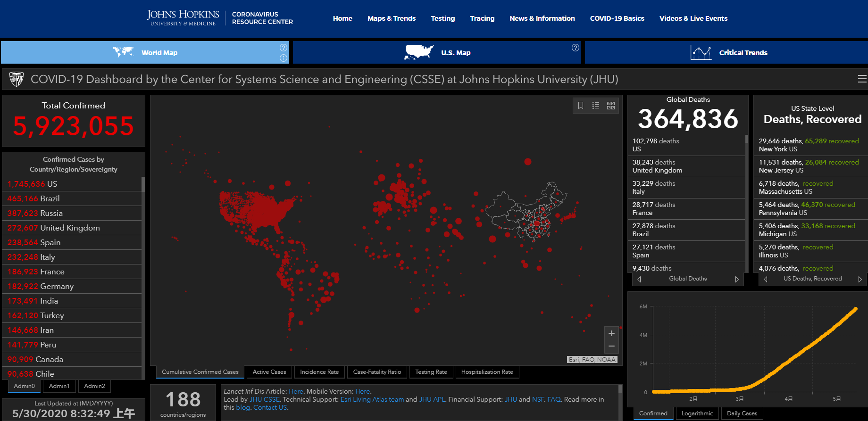Switch chart to Daily Cases
The height and width of the screenshot is (421, 868).
(x=742, y=413)
